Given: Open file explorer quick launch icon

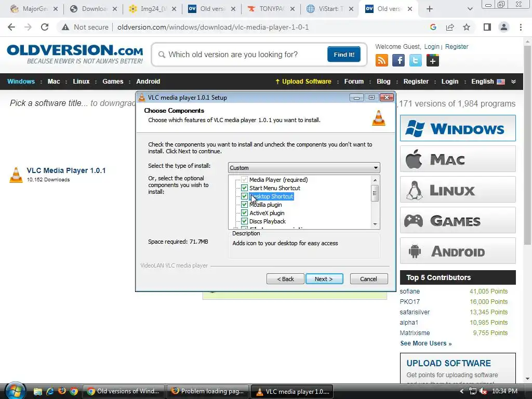Looking at the screenshot, I should (37, 391).
